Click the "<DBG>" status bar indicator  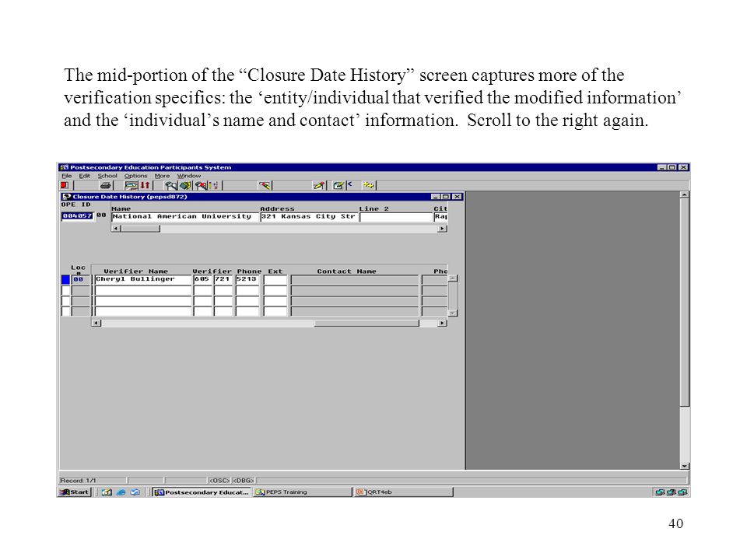coord(244,481)
